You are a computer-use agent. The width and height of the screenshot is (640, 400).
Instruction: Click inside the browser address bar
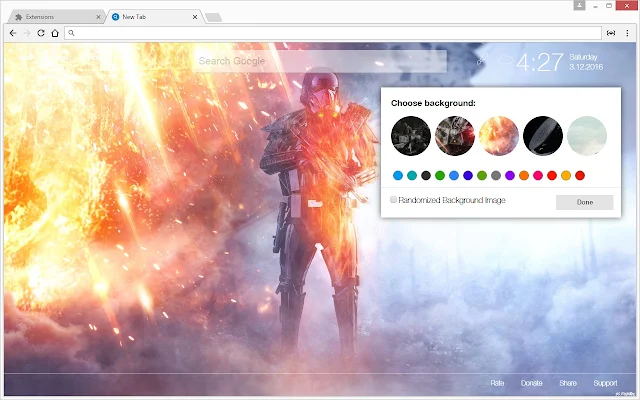click(x=333, y=33)
